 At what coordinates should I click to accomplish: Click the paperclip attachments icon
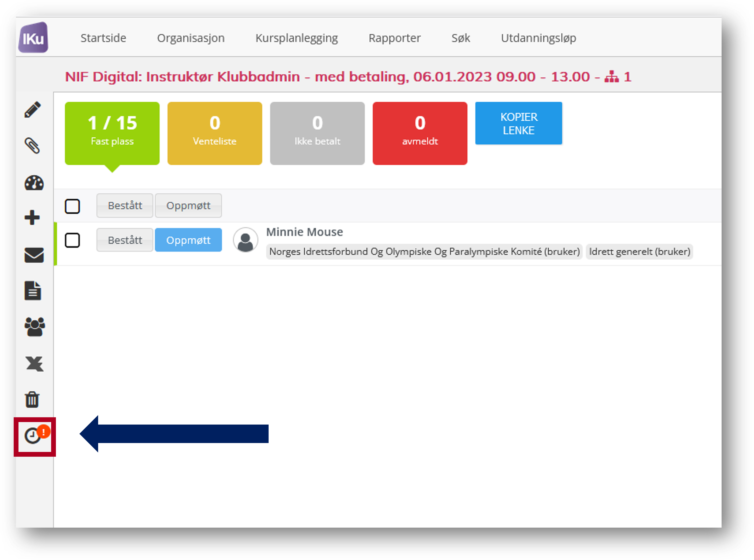pyautogui.click(x=33, y=146)
